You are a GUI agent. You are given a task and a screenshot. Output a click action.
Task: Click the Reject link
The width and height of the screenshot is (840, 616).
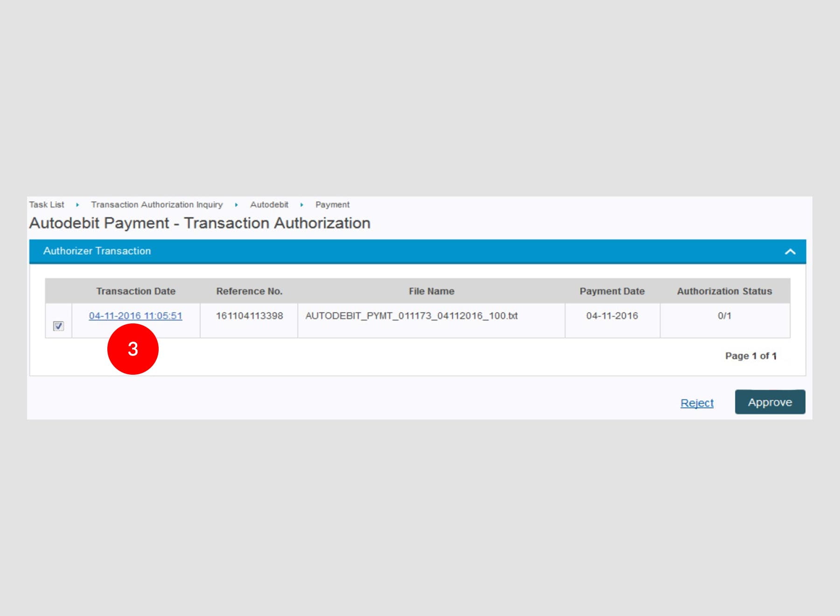coord(697,403)
